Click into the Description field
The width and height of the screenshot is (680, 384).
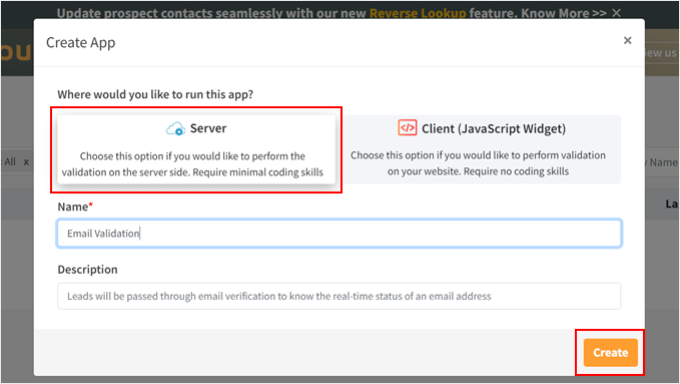[339, 296]
